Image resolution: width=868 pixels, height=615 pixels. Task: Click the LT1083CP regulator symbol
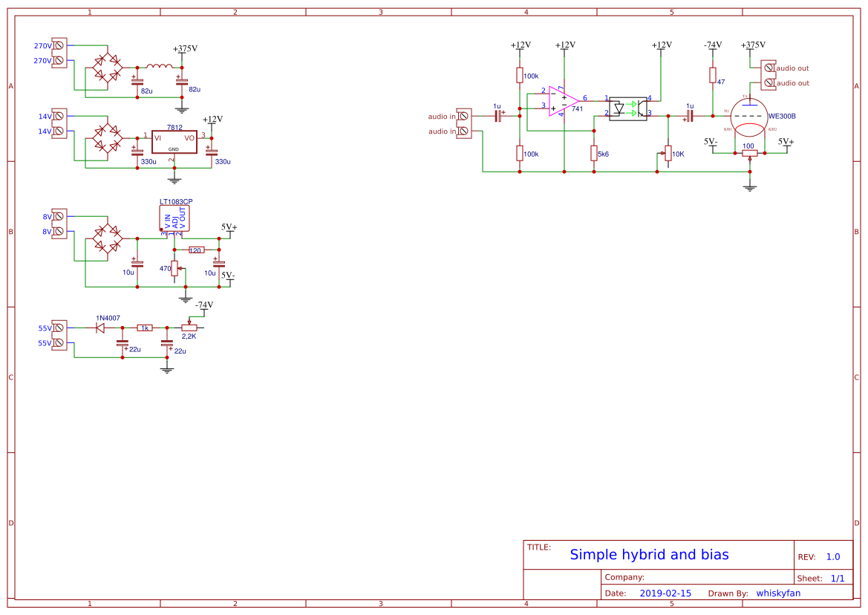tap(173, 217)
